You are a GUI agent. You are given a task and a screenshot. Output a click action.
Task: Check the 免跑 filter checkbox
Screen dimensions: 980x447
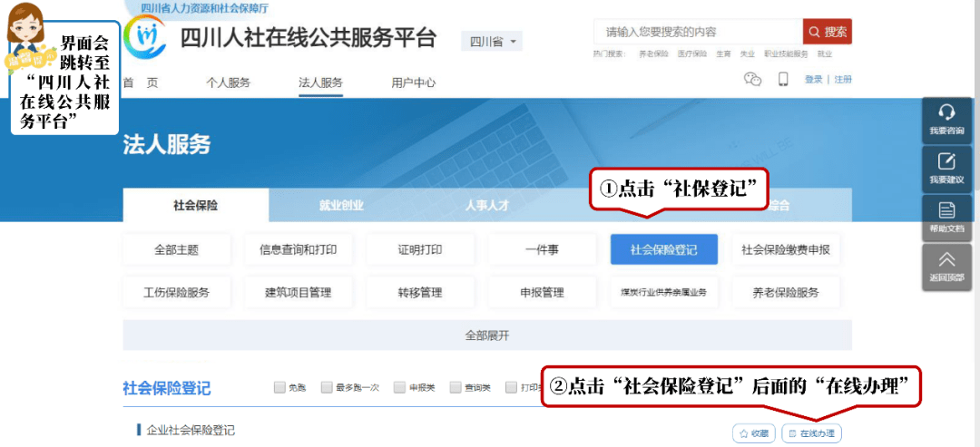coord(279,388)
